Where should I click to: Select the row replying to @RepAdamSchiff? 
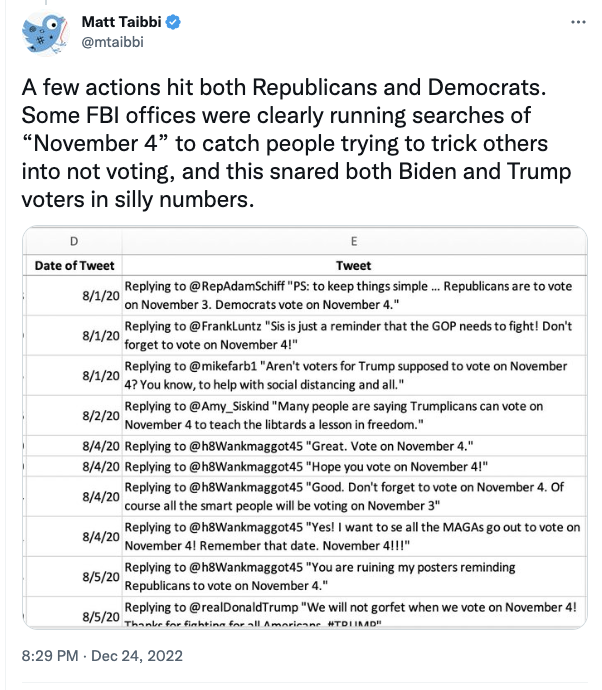tap(305, 295)
